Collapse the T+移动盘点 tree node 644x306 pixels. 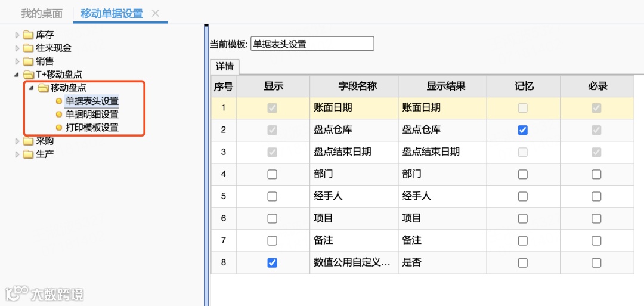(17, 75)
